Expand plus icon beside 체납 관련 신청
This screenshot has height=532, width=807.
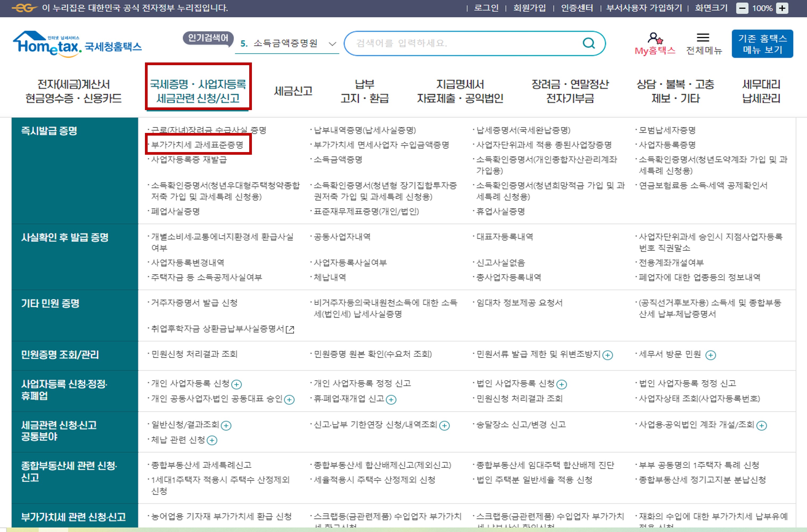pos(212,440)
